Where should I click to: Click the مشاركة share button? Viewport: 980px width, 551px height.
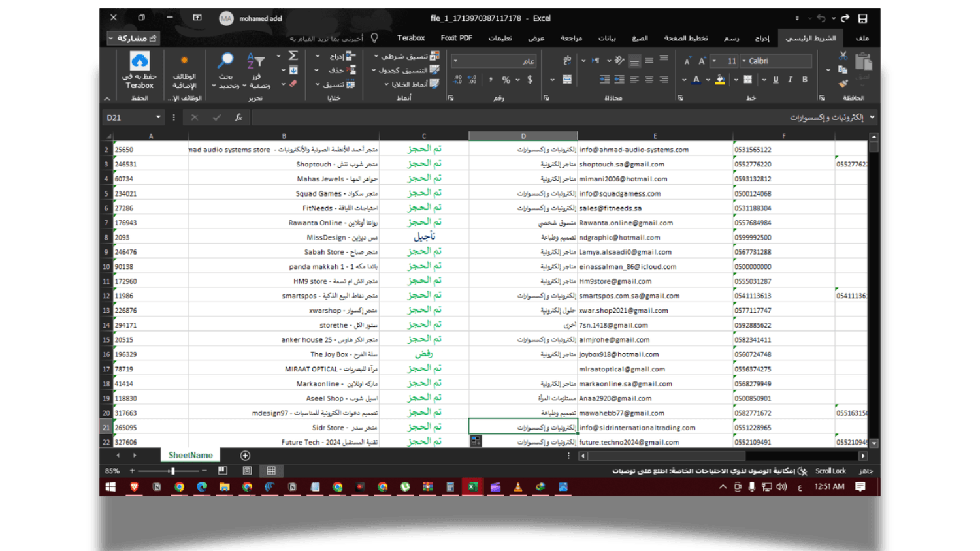(133, 38)
